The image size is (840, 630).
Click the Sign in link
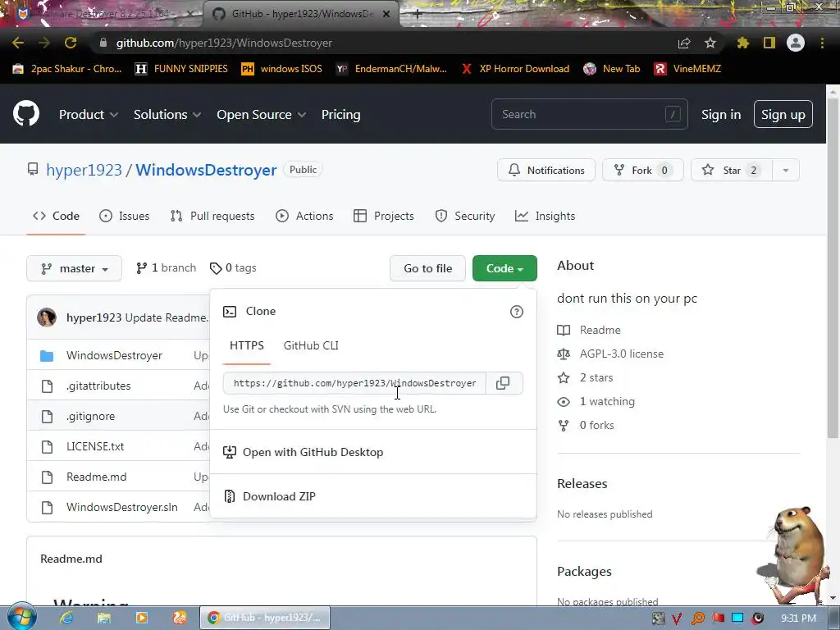[x=721, y=115]
